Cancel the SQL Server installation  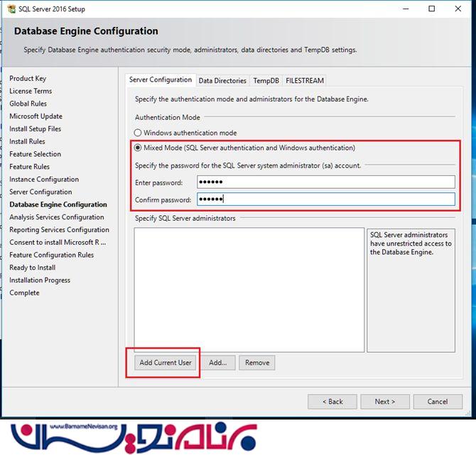coord(437,402)
